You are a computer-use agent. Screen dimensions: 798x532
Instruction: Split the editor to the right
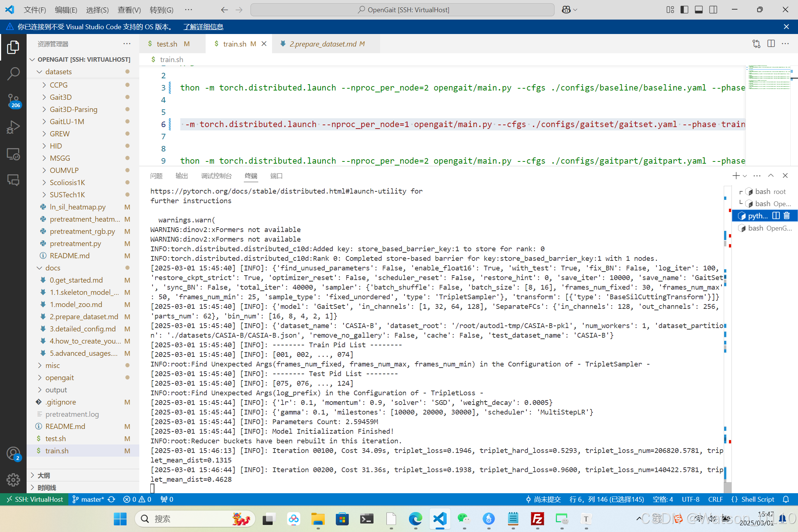[x=771, y=44]
